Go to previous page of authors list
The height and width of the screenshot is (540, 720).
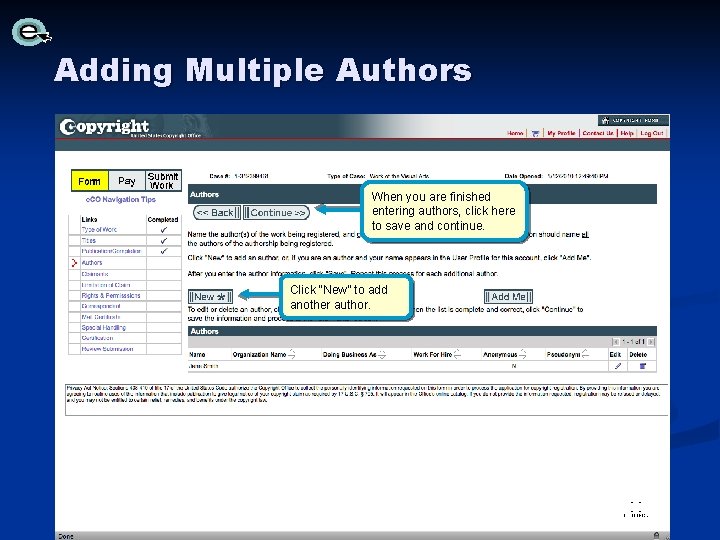615,342
